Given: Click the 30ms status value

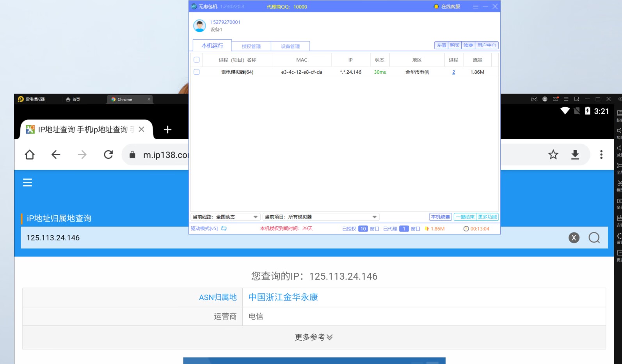Looking at the screenshot, I should point(380,72).
